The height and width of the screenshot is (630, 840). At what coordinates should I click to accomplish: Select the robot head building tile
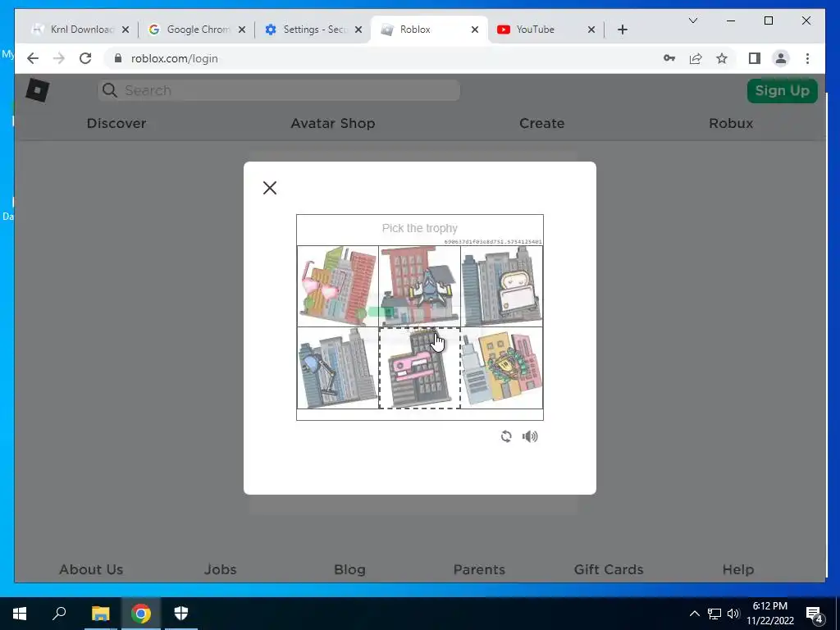(502, 286)
